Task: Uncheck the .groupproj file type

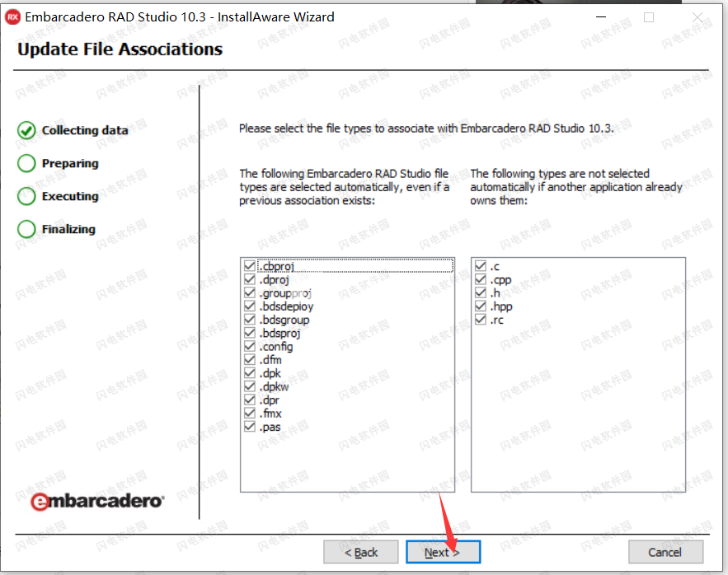Action: (250, 292)
